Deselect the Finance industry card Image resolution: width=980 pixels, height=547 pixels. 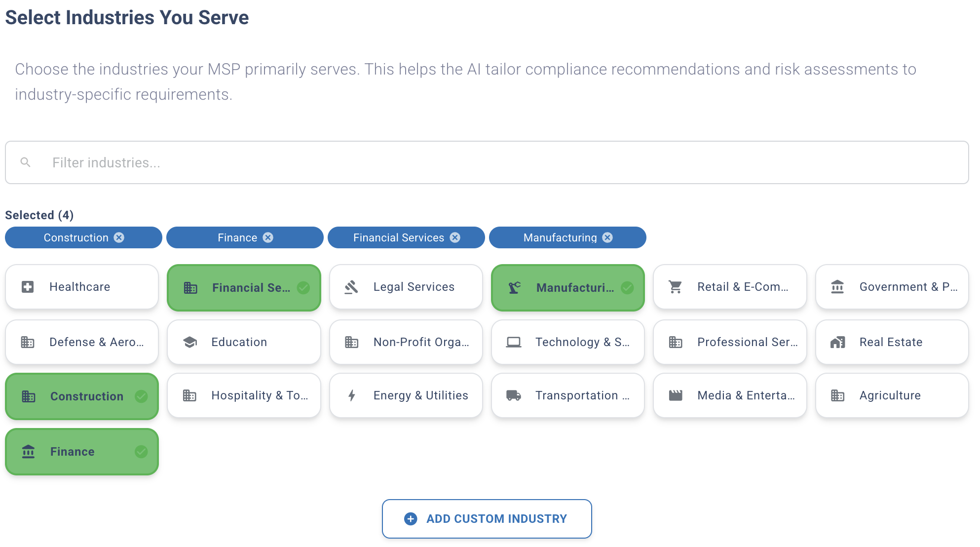click(81, 451)
